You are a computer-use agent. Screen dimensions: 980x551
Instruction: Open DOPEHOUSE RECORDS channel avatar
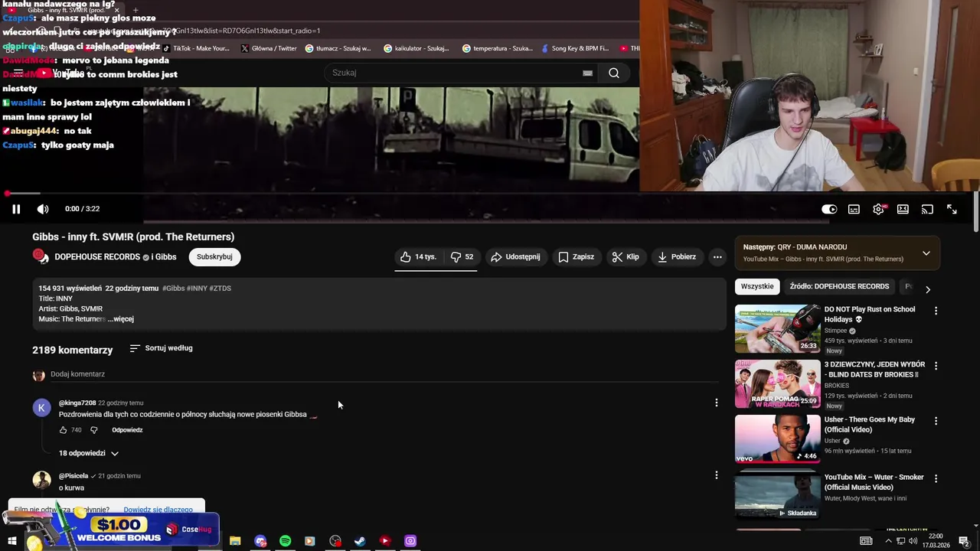point(41,256)
